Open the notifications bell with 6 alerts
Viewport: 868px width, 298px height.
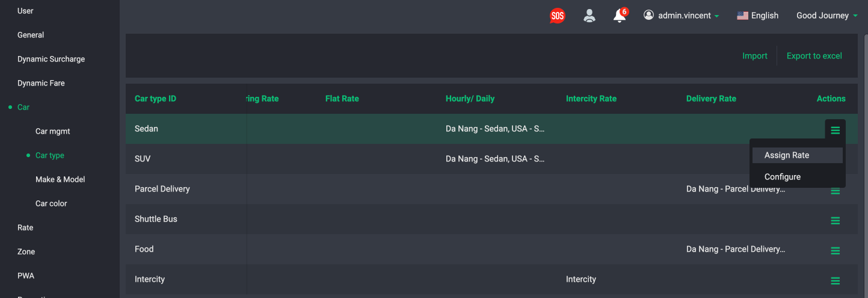(x=620, y=15)
